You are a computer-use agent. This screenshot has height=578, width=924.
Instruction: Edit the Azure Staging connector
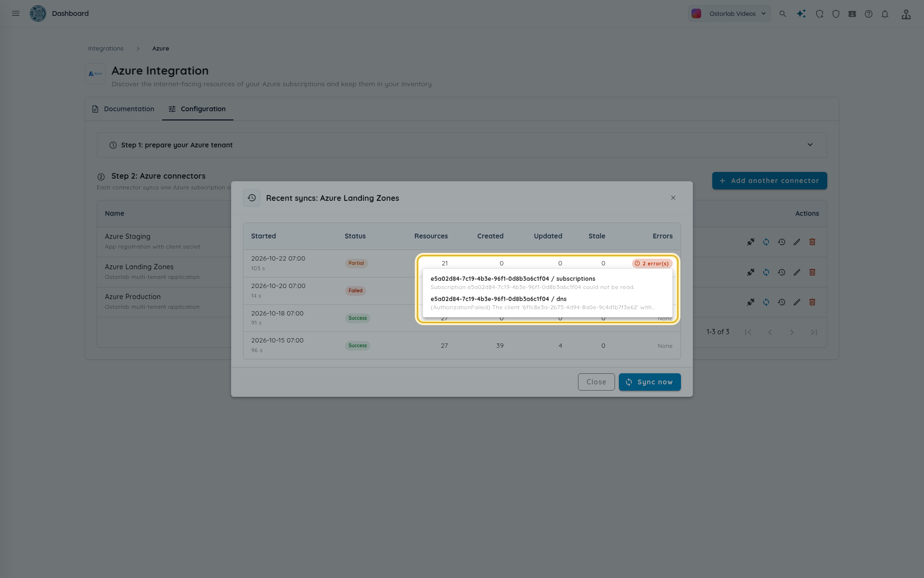click(797, 242)
